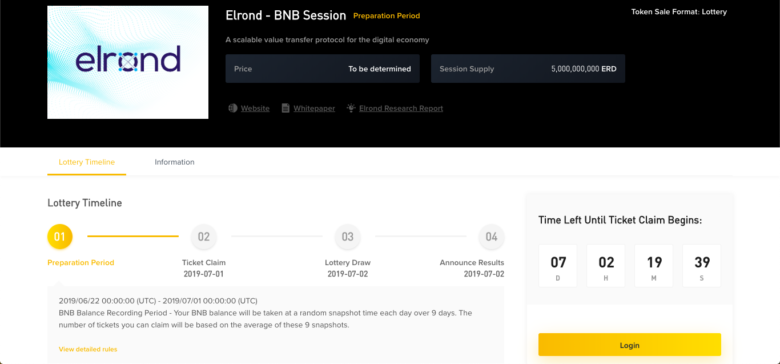Click the scalable value transfer protocol tagline

tap(327, 40)
